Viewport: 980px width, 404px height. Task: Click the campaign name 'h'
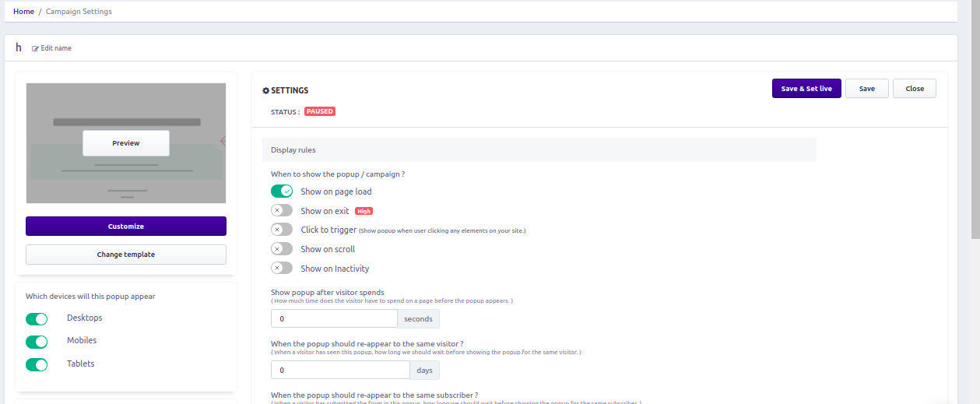pos(19,47)
